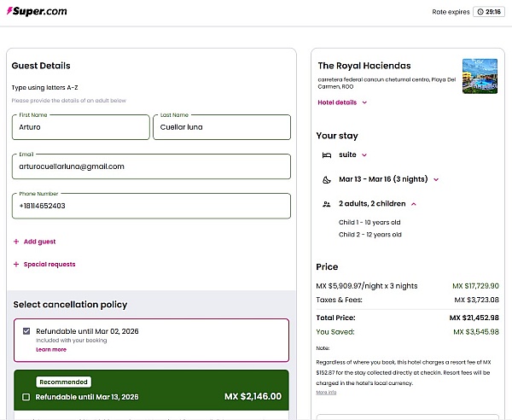Click the First Name input field
Image resolution: width=512 pixels, height=420 pixels.
tap(81, 127)
